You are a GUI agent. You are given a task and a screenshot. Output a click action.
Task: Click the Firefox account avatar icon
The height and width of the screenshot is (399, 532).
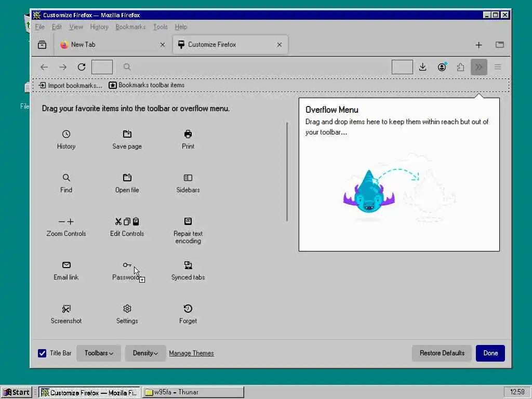click(x=442, y=67)
